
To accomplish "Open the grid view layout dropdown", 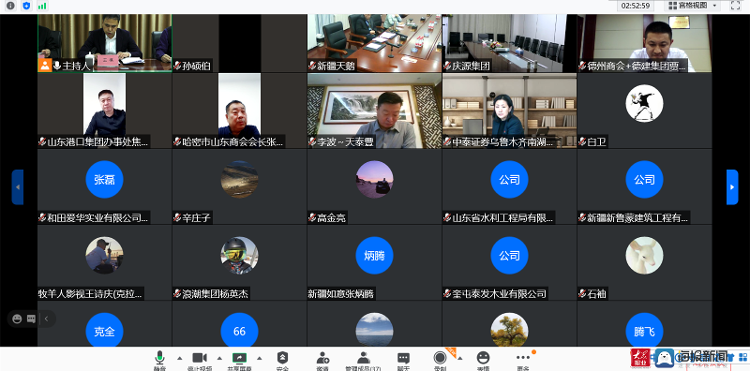I will [x=693, y=6].
